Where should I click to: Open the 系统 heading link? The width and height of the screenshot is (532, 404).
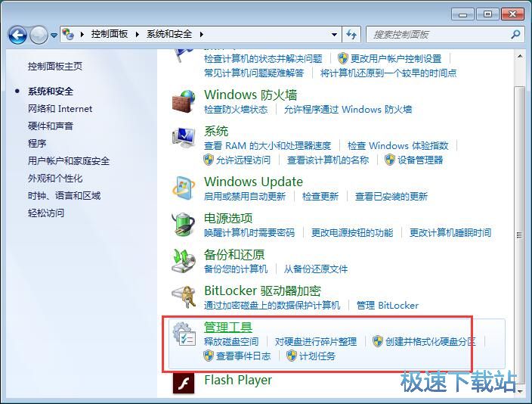point(216,131)
